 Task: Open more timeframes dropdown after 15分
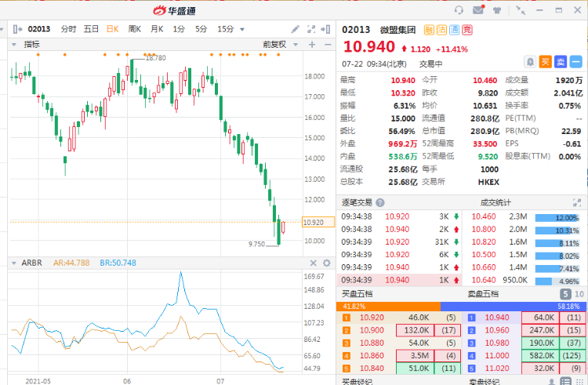click(242, 29)
